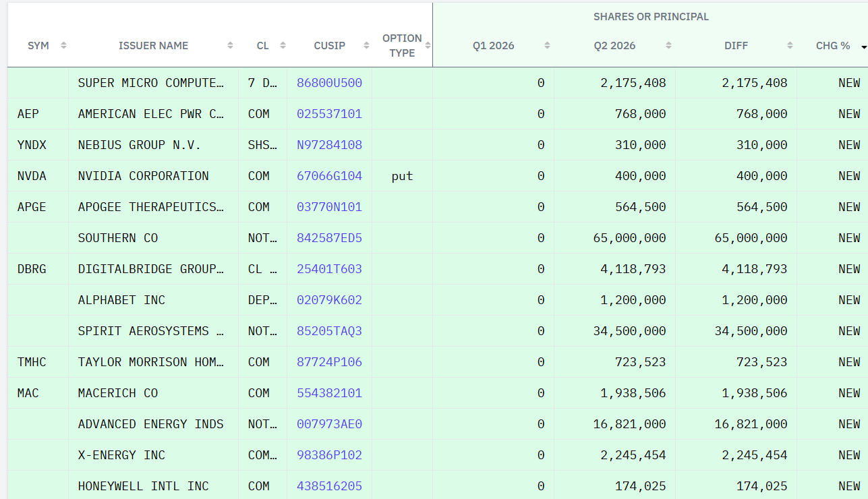This screenshot has width=868, height=499.
Task: Click the CHG % descending sort arrow
Action: pyautogui.click(x=864, y=47)
